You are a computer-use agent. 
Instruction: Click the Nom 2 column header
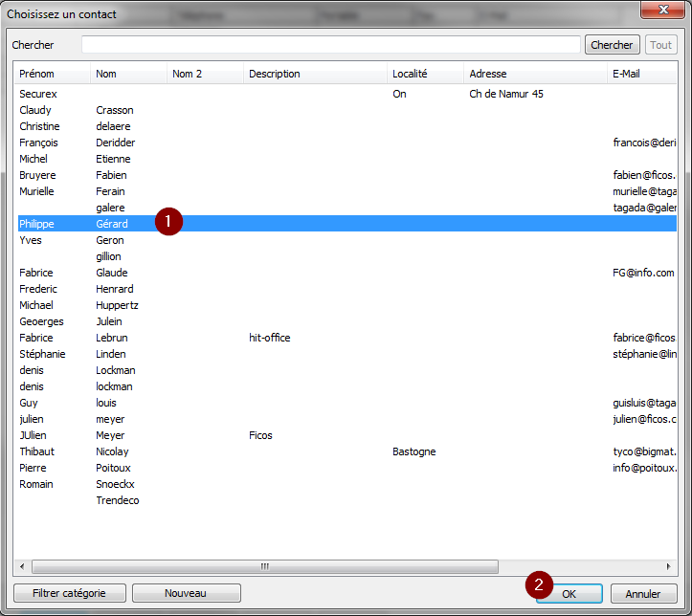pyautogui.click(x=205, y=74)
